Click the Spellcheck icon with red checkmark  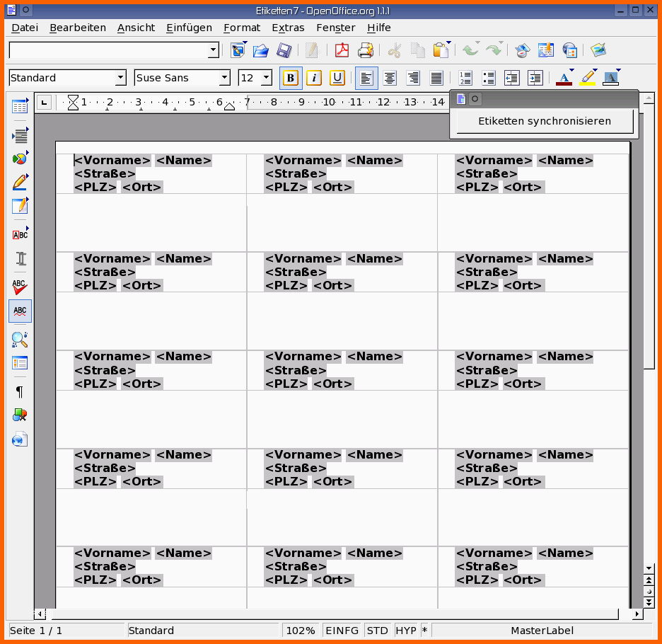click(20, 287)
